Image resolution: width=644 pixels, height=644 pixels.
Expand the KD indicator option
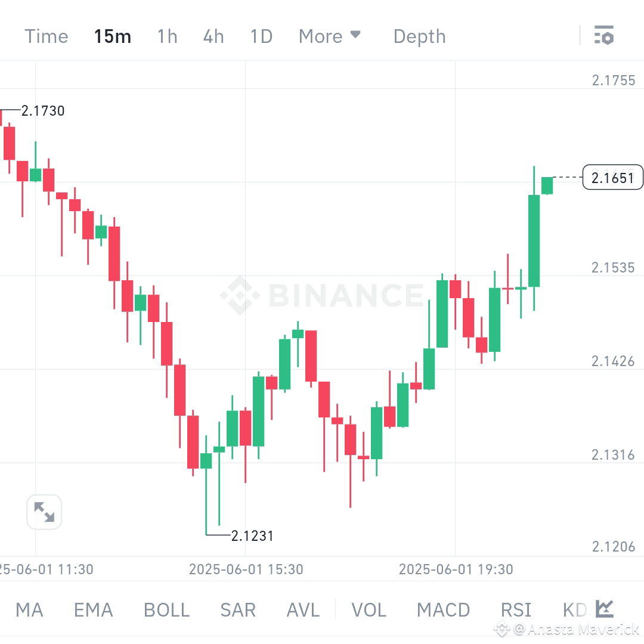point(573,609)
